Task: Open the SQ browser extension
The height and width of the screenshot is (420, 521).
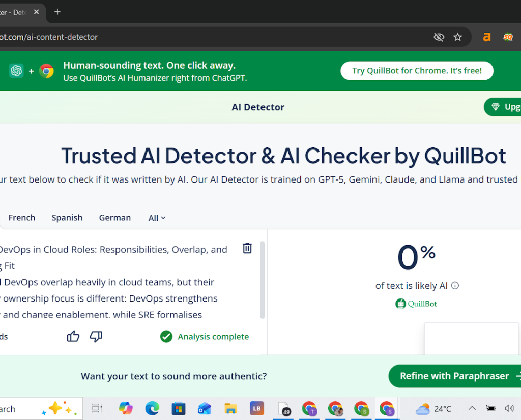Action: pos(508,37)
